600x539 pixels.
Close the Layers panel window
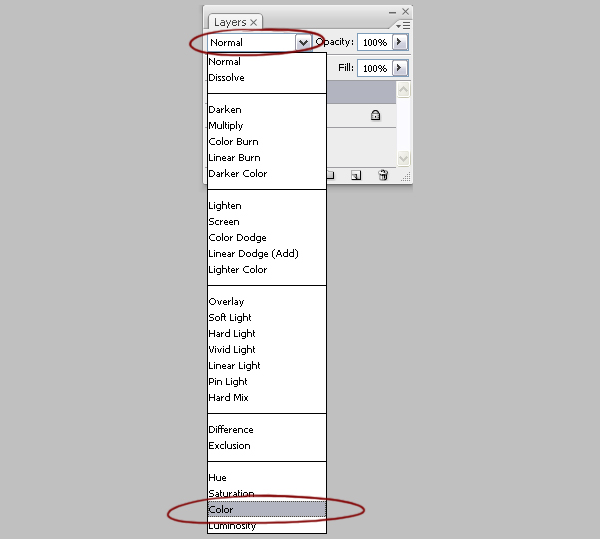[406, 11]
